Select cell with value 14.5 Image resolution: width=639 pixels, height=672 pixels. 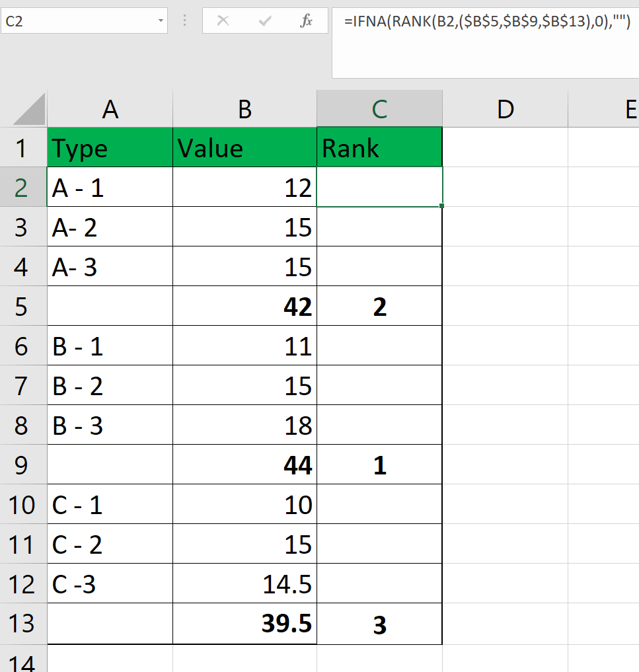click(x=244, y=584)
